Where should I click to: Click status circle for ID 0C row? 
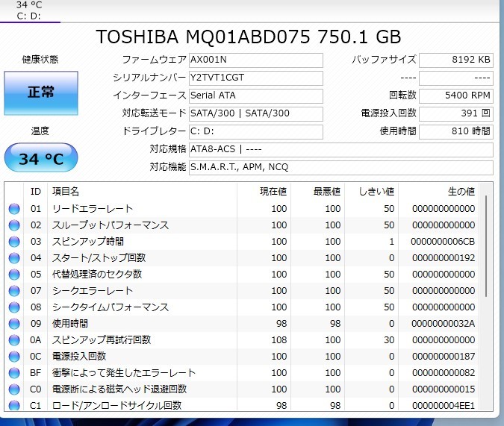point(14,357)
